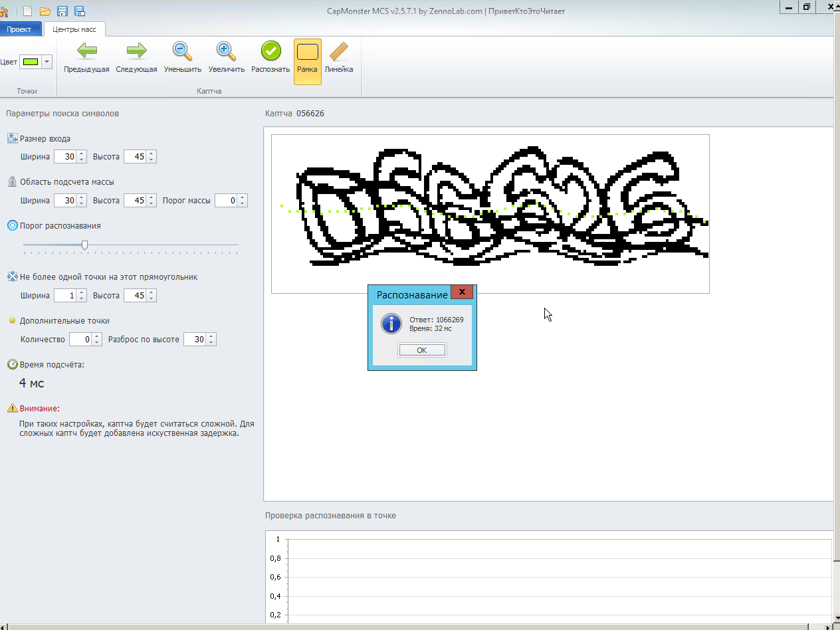Zoom in with Увеличить magnifier
The image size is (840, 630).
tap(226, 57)
